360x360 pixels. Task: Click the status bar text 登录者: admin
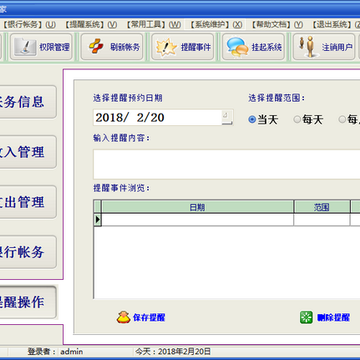55,351
